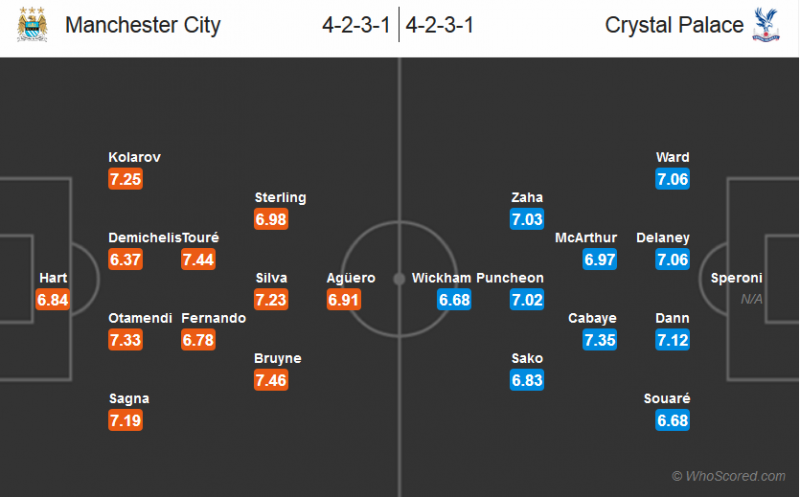Open the Manchester City team name
The height and width of the screenshot is (497, 800).
[x=143, y=25]
